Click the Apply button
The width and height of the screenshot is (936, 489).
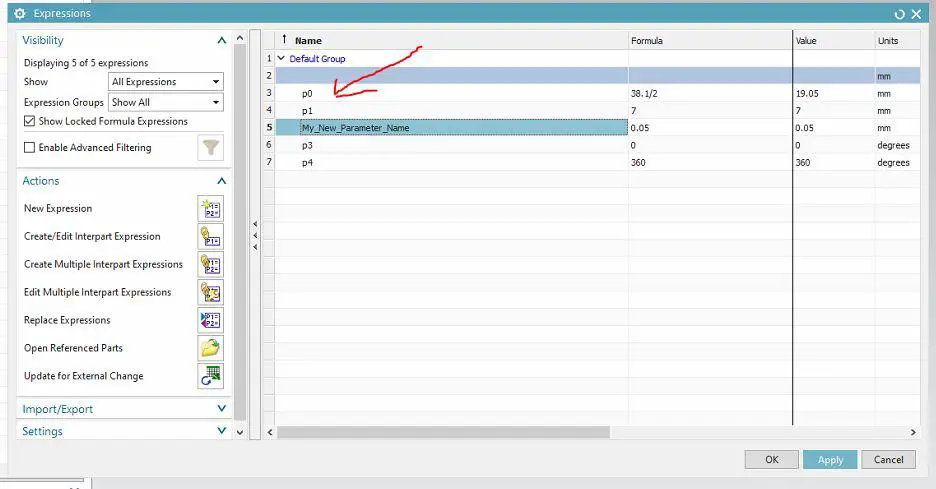point(830,459)
